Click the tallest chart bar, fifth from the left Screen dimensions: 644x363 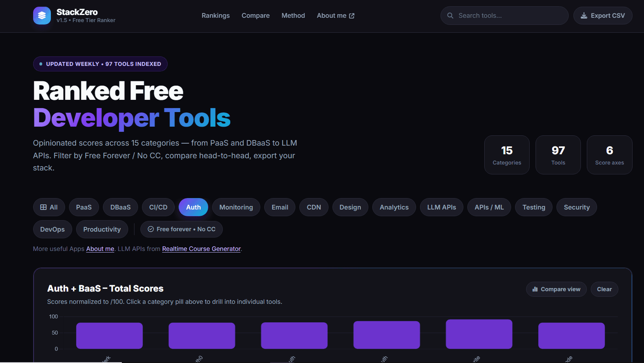point(479,334)
